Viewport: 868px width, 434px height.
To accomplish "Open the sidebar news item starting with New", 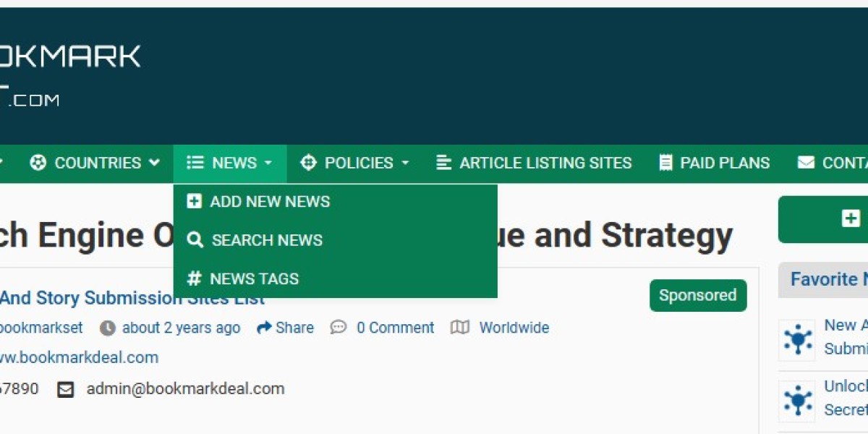I will point(846,337).
